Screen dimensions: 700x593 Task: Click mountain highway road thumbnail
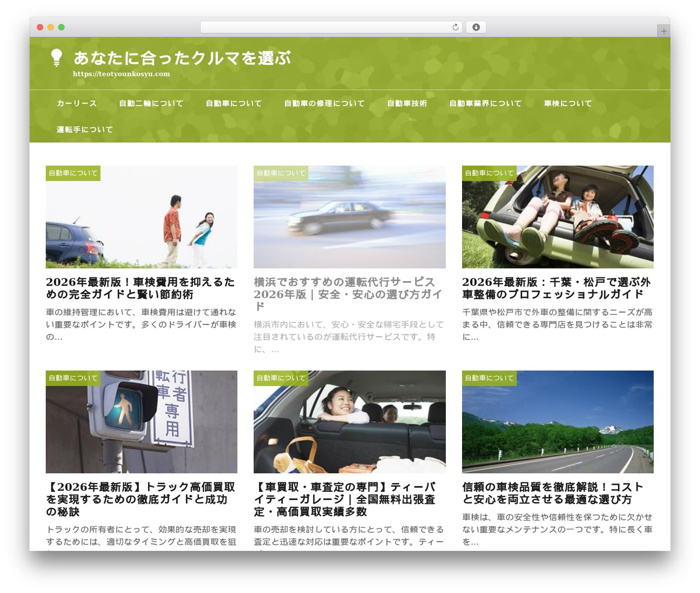[x=558, y=422]
